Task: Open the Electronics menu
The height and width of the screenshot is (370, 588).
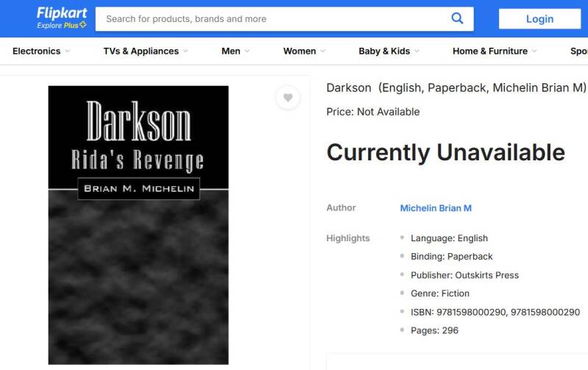Action: click(x=36, y=51)
